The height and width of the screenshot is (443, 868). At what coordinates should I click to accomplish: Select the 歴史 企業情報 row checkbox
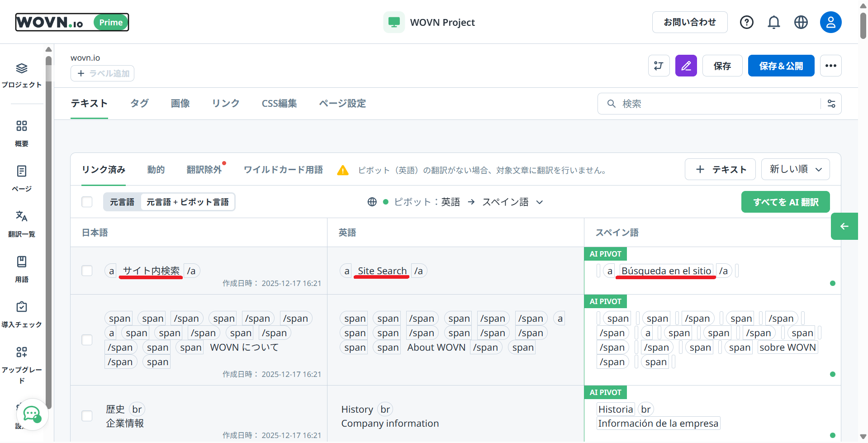[x=87, y=416]
